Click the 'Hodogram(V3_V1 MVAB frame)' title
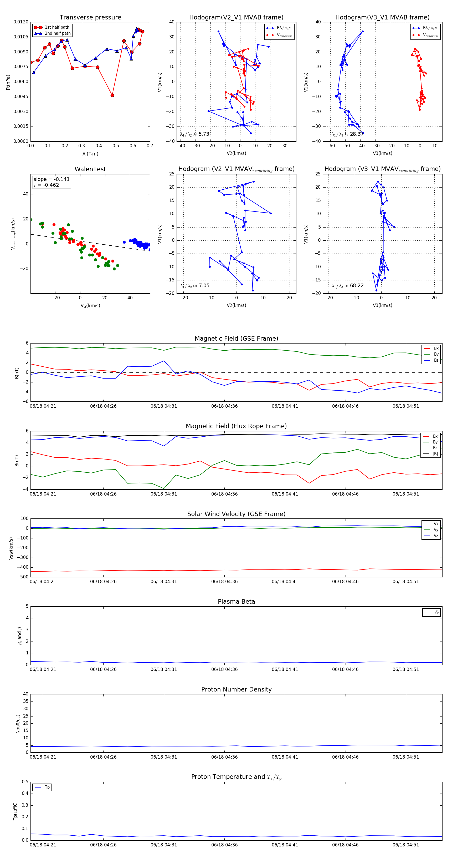473x868 pixels. coord(382,18)
